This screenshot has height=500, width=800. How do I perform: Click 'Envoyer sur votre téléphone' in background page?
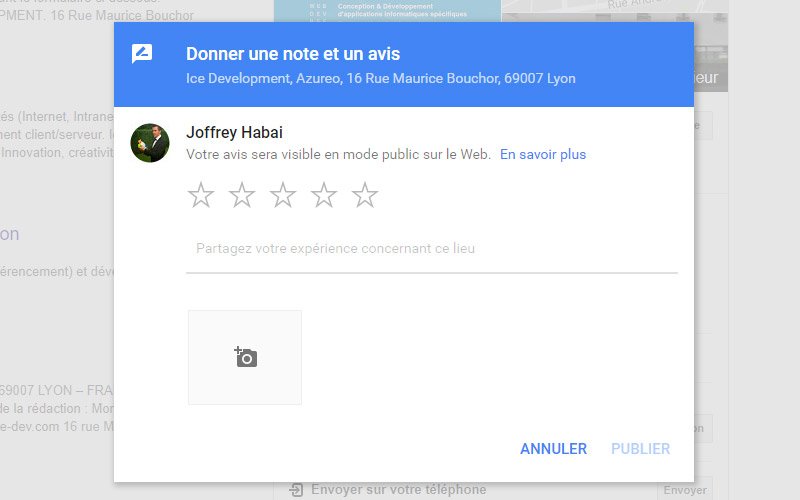pyautogui.click(x=398, y=490)
